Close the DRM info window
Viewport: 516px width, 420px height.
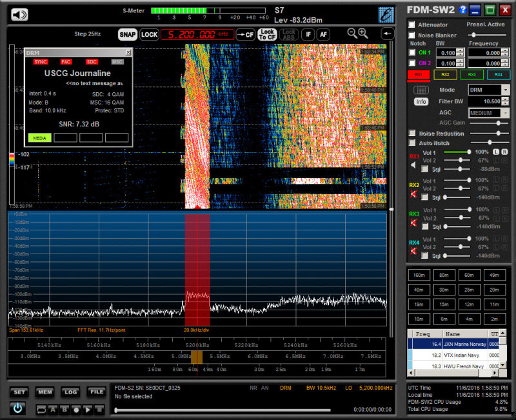pos(128,52)
